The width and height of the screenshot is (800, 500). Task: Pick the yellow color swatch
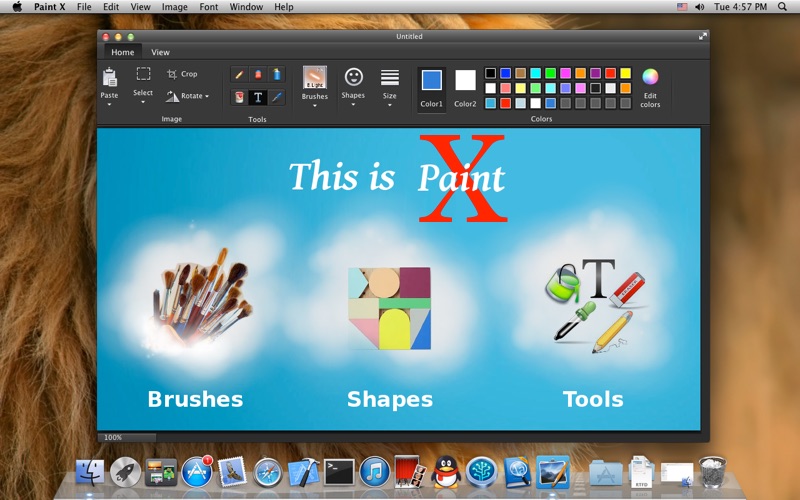pos(625,73)
